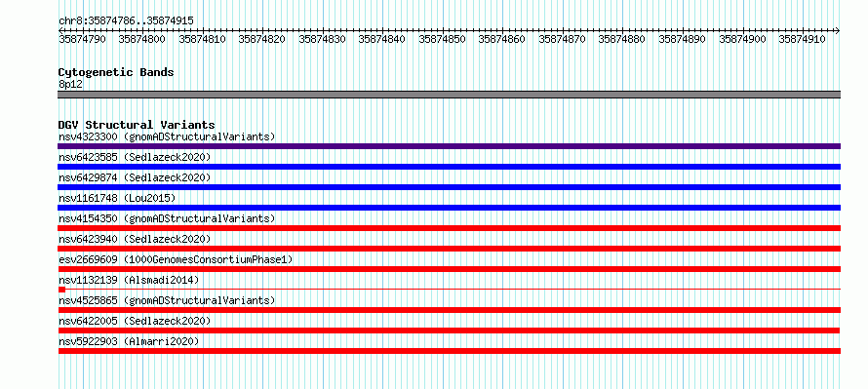Select the 8p12 band label
Viewport: 868px width, 389px height.
(x=70, y=84)
